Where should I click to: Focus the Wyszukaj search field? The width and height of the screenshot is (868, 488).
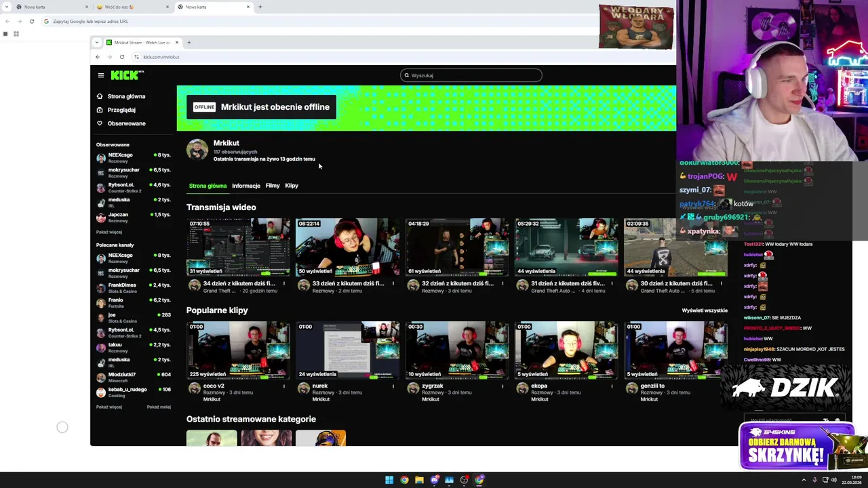pyautogui.click(x=471, y=75)
